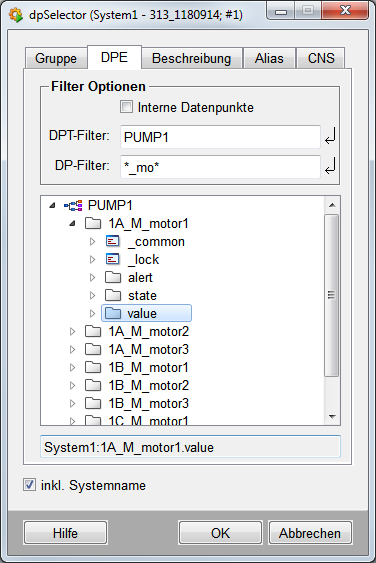Click the state folder icon
Image resolution: width=376 pixels, height=563 pixels.
click(x=113, y=295)
